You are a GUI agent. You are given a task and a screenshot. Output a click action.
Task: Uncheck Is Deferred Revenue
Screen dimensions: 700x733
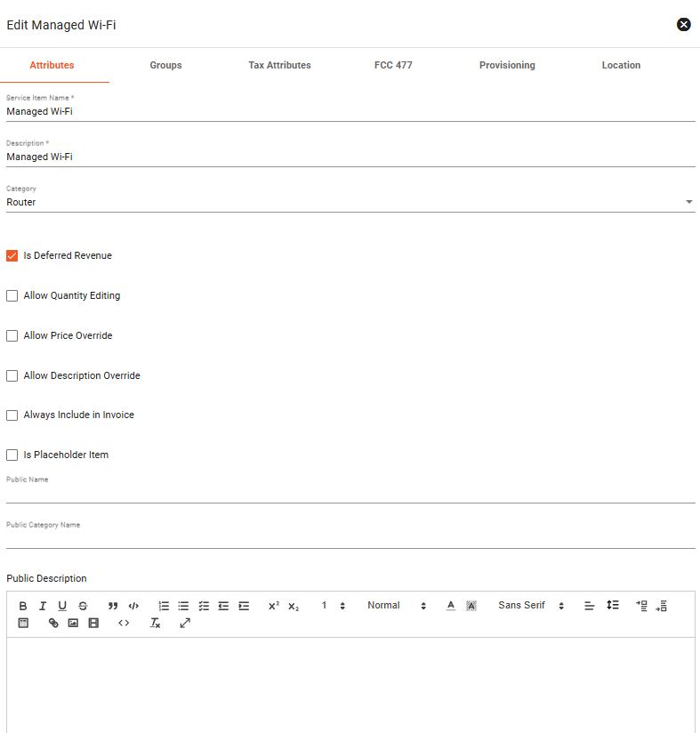coord(12,255)
